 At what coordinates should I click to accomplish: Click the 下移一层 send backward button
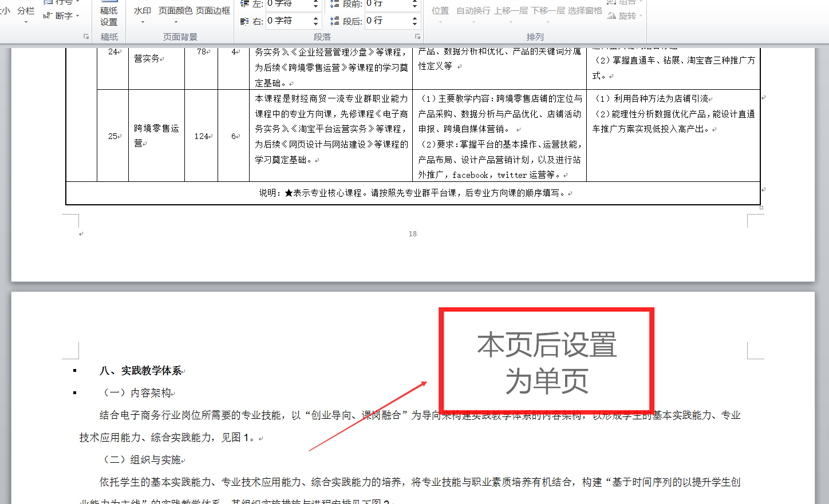pos(548,14)
